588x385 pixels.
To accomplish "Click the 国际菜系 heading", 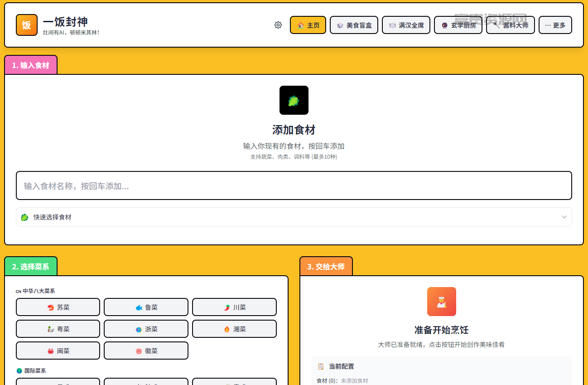I will 35,370.
